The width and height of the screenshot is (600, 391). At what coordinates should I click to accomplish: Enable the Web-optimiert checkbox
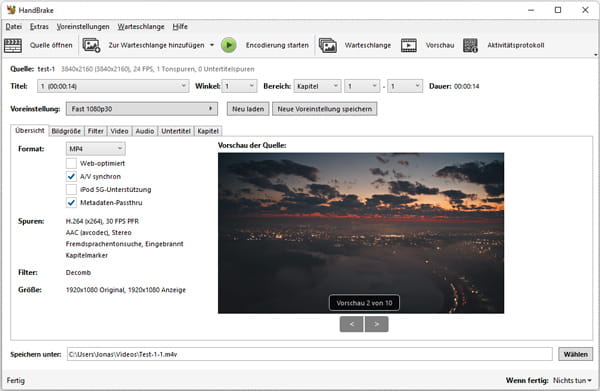(x=71, y=163)
